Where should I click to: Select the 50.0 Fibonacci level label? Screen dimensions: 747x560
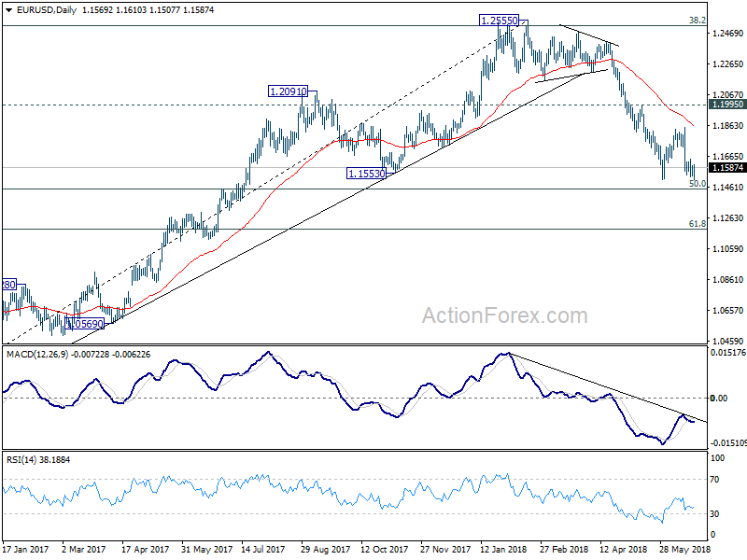[698, 183]
